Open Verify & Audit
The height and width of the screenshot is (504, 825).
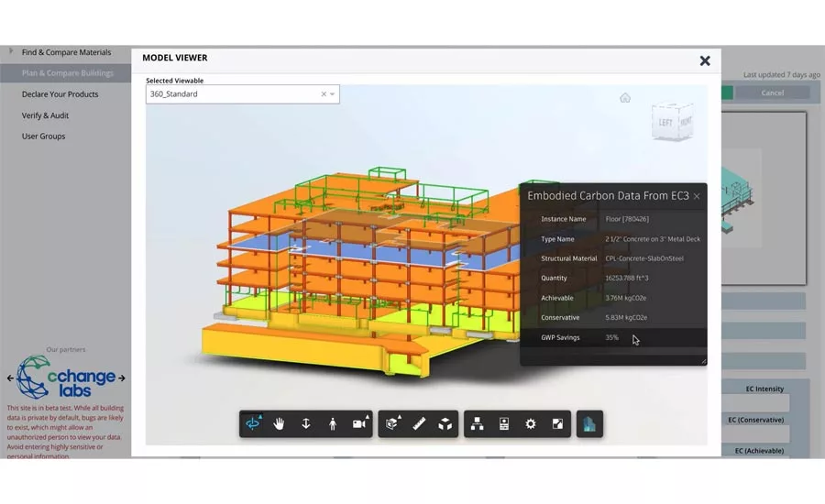45,115
